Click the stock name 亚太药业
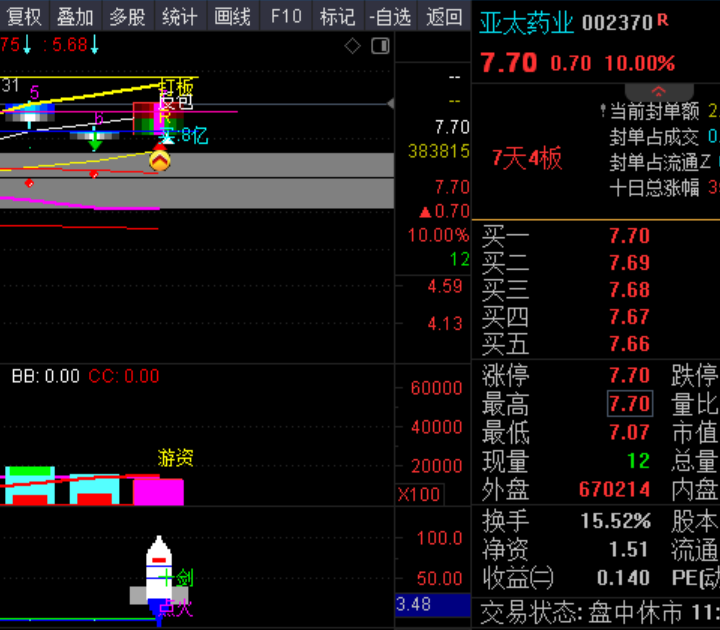Screen dimensions: 720x630 click(x=527, y=22)
